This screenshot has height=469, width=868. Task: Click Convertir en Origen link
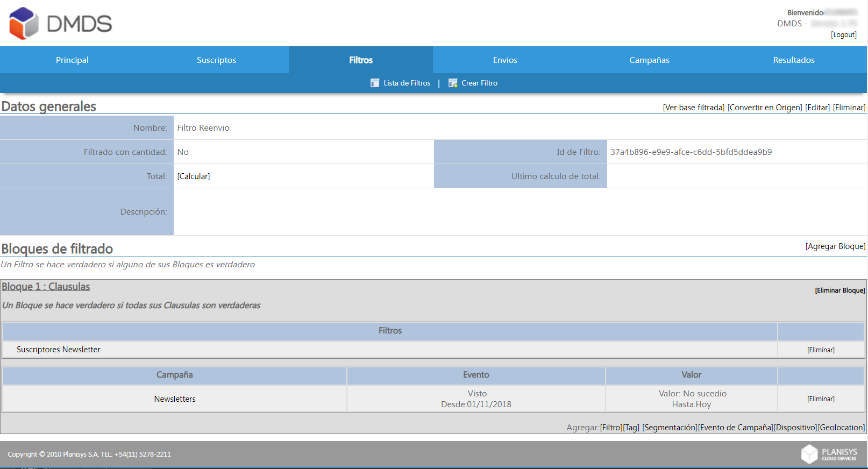pos(765,108)
